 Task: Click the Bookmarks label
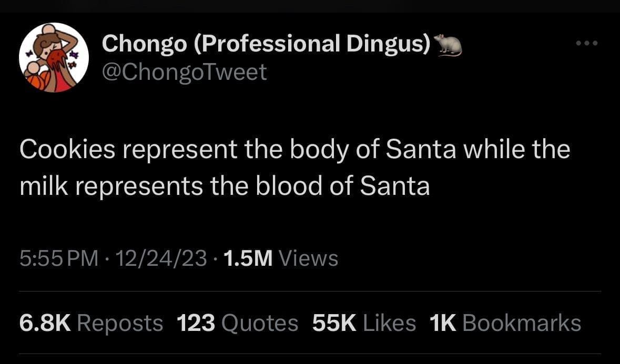(522, 323)
